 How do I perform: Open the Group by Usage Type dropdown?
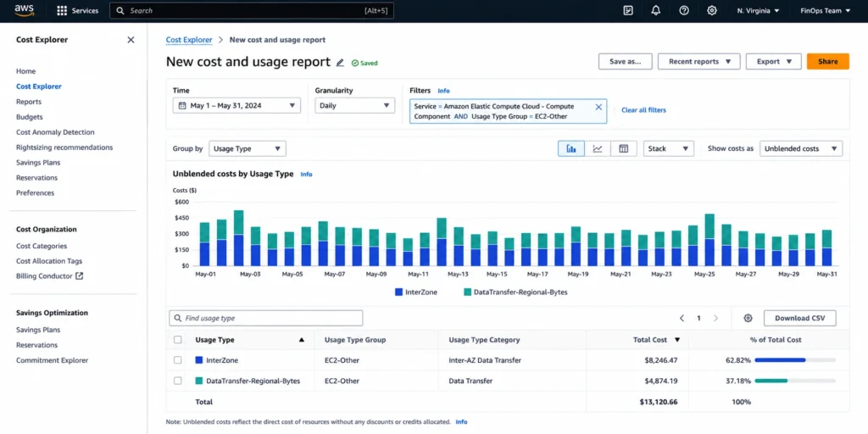[248, 148]
